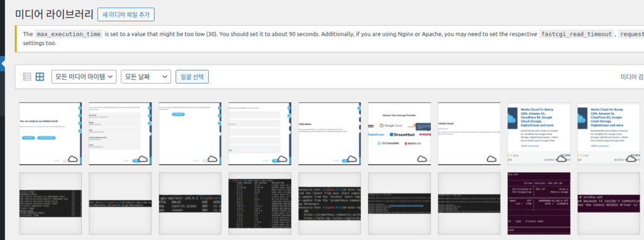Open the wizard thumbnail with a lone blue button at top

click(190, 134)
